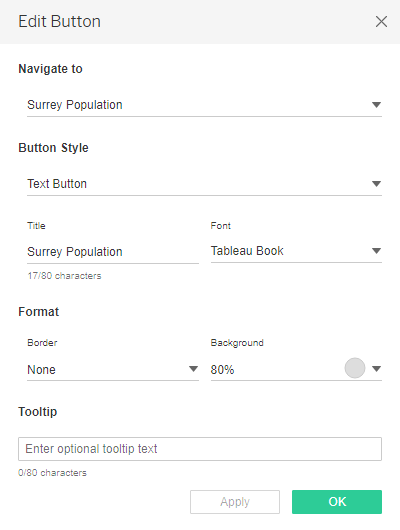The height and width of the screenshot is (530, 400).
Task: Click the Border dropdown arrow
Action: point(193,369)
